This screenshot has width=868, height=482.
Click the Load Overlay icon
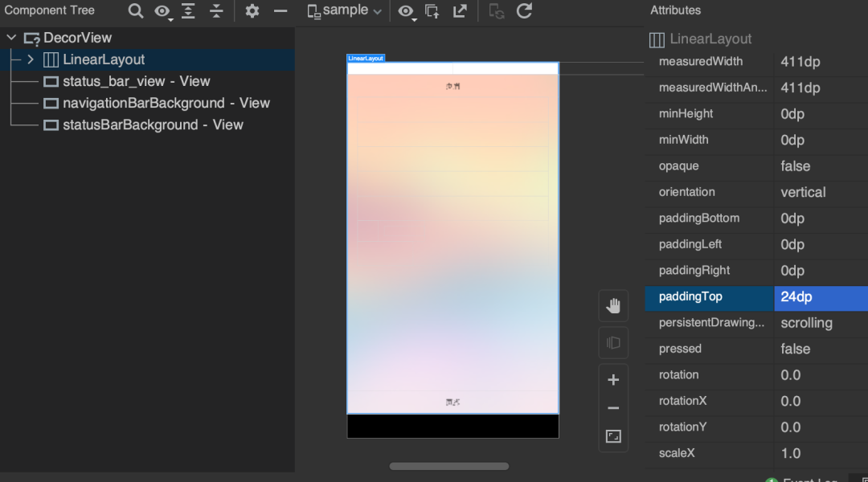point(432,11)
